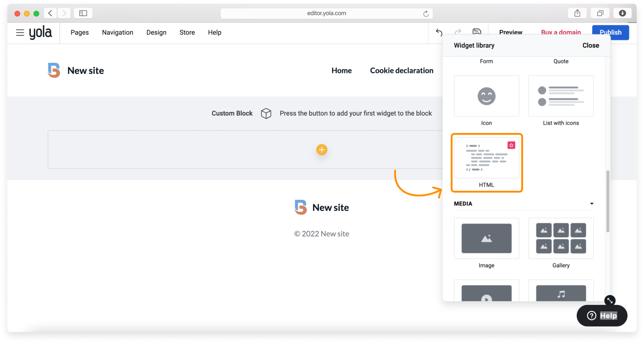Open the Help chat bubble
The image size is (644, 343).
point(602,315)
